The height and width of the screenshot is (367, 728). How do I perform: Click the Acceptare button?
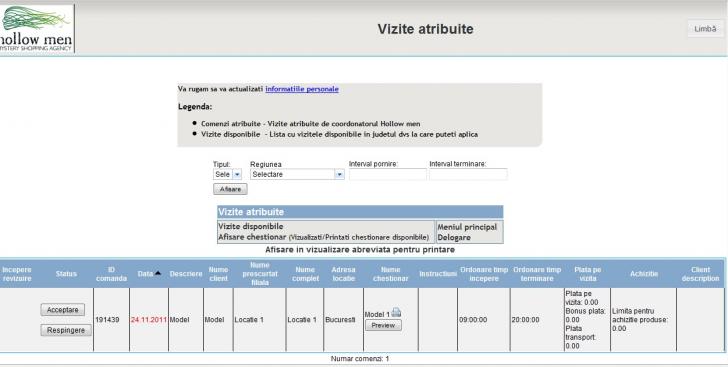pyautogui.click(x=63, y=309)
